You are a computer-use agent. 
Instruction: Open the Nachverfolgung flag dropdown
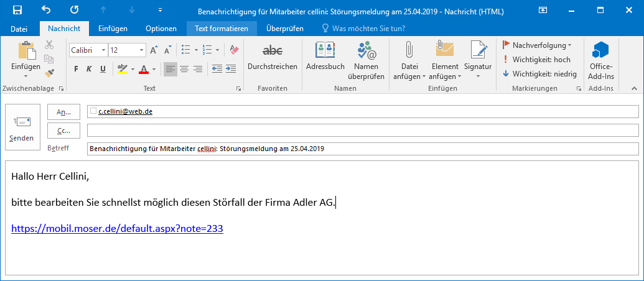point(537,45)
